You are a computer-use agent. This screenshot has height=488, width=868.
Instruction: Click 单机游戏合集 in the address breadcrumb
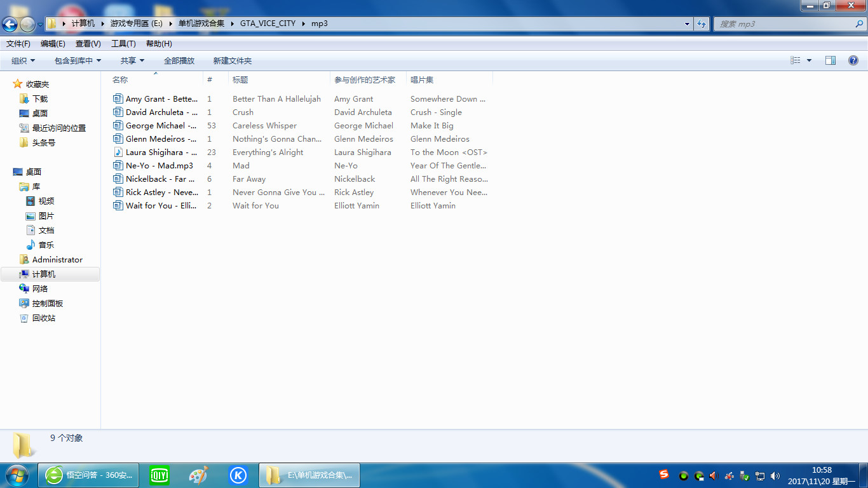[x=201, y=24]
